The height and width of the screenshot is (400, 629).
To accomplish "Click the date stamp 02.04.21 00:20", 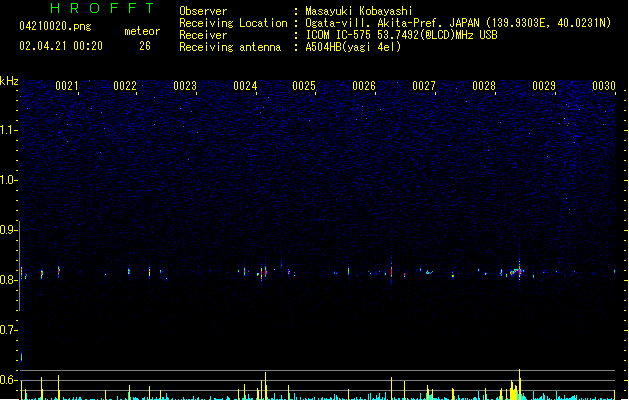I will (61, 46).
